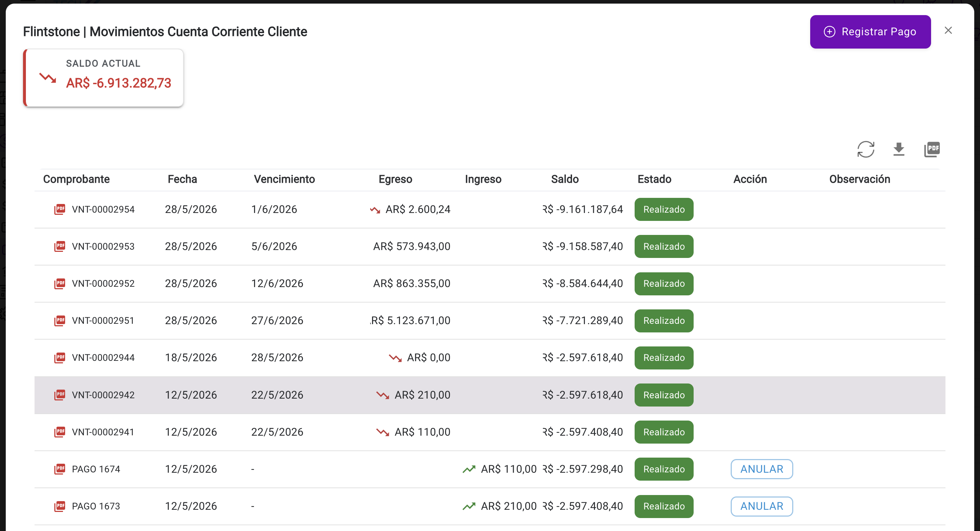This screenshot has width=980, height=531.
Task: Click the Vencimiento column header
Action: click(x=284, y=179)
